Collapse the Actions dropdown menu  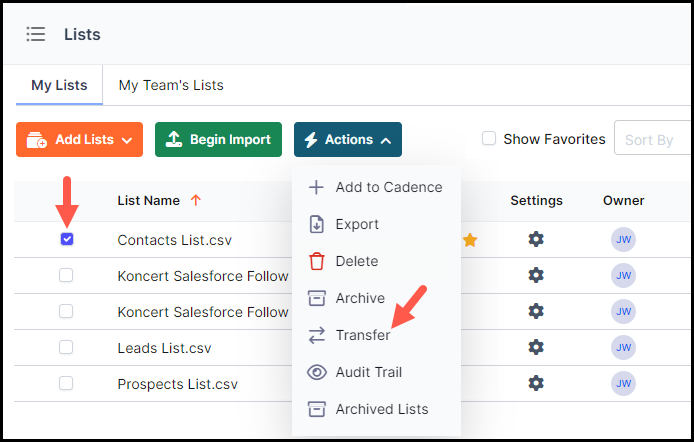(x=348, y=140)
